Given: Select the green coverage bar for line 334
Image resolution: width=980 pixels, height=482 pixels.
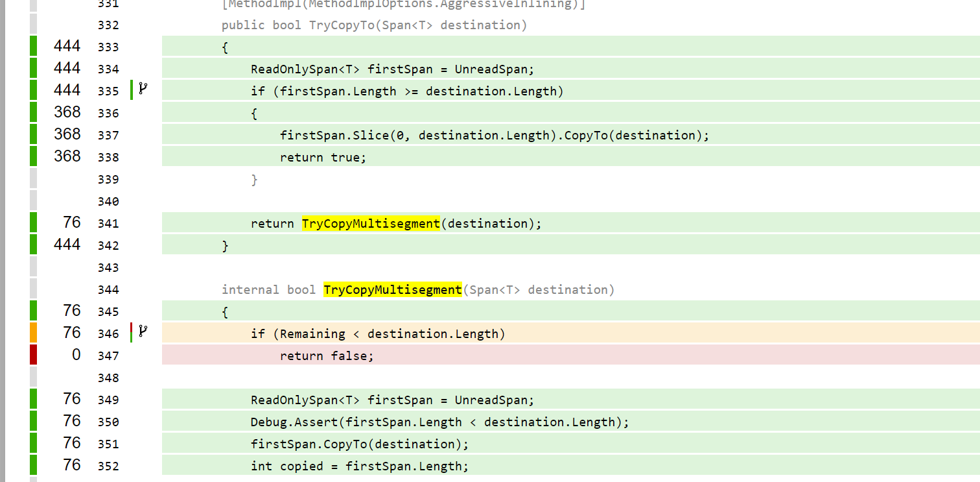Looking at the screenshot, I should tap(32, 68).
